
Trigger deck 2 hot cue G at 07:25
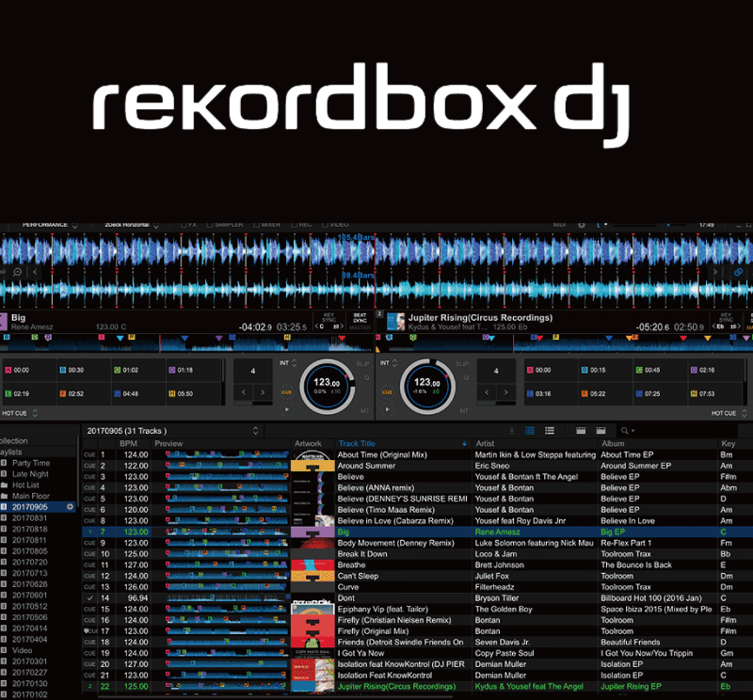tap(660, 393)
